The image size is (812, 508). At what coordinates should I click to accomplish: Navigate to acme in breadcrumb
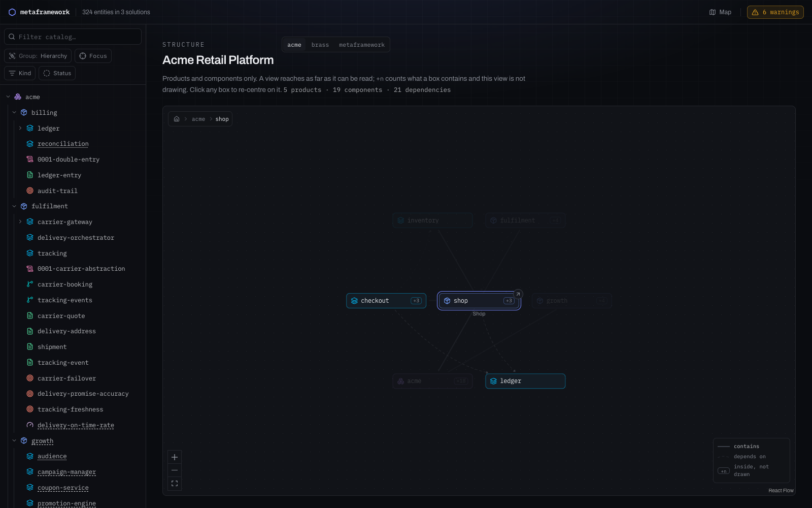198,119
